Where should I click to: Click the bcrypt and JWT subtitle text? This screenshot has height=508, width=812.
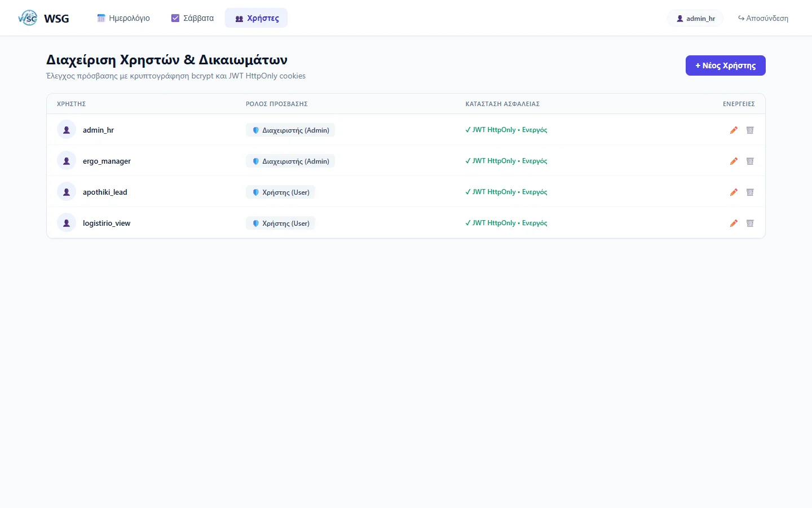coord(176,76)
